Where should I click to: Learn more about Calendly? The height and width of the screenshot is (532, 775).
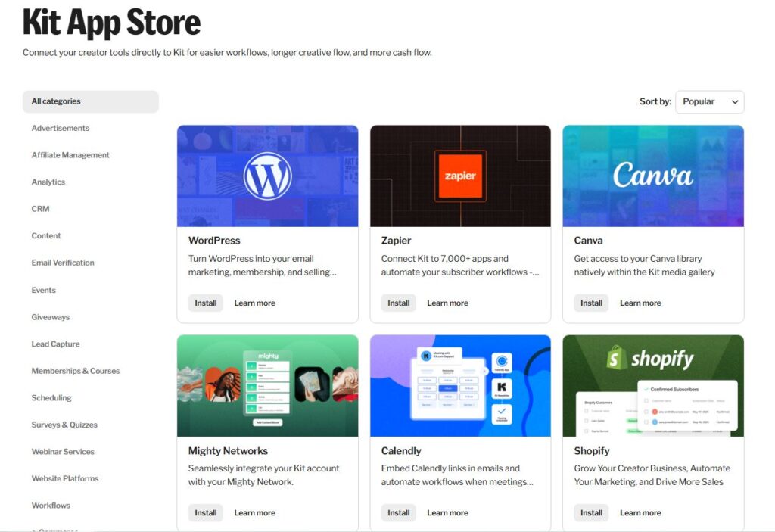447,513
